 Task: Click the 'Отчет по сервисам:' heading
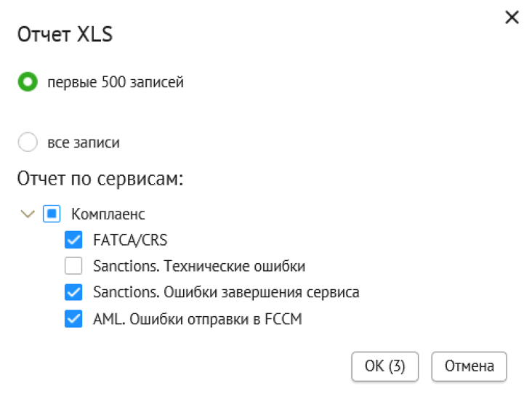point(100,179)
